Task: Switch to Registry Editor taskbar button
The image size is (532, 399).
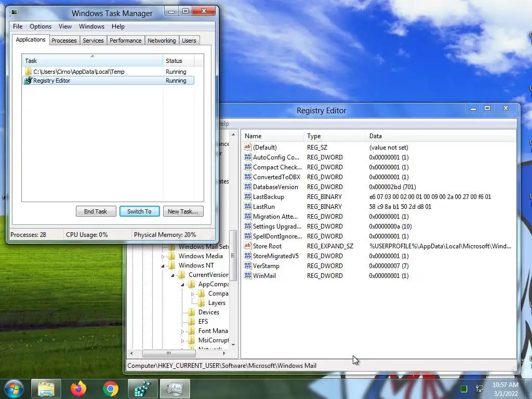Action: [x=142, y=389]
